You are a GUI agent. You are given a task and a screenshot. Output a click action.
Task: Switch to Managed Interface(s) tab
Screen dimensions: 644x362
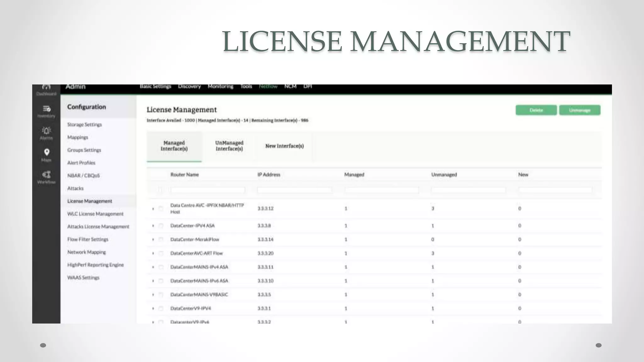(174, 146)
